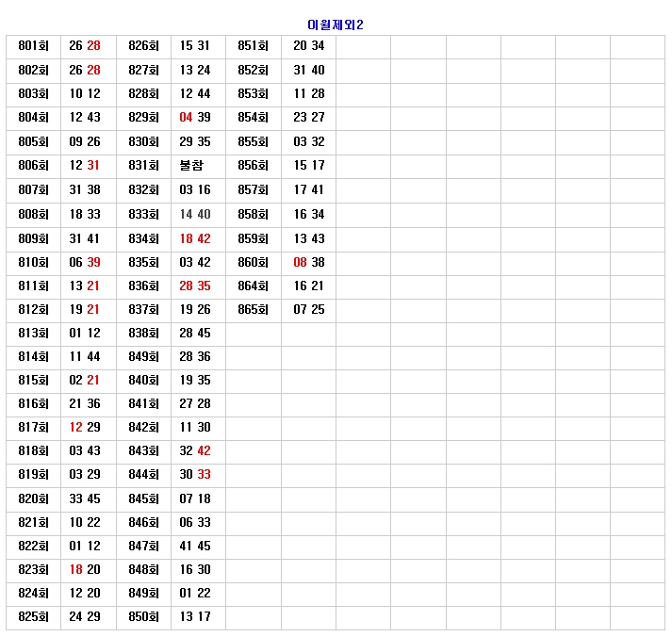Viewport: 672px width, 637px height.
Task: Select the 불참 cell for 831회
Action: click(191, 166)
